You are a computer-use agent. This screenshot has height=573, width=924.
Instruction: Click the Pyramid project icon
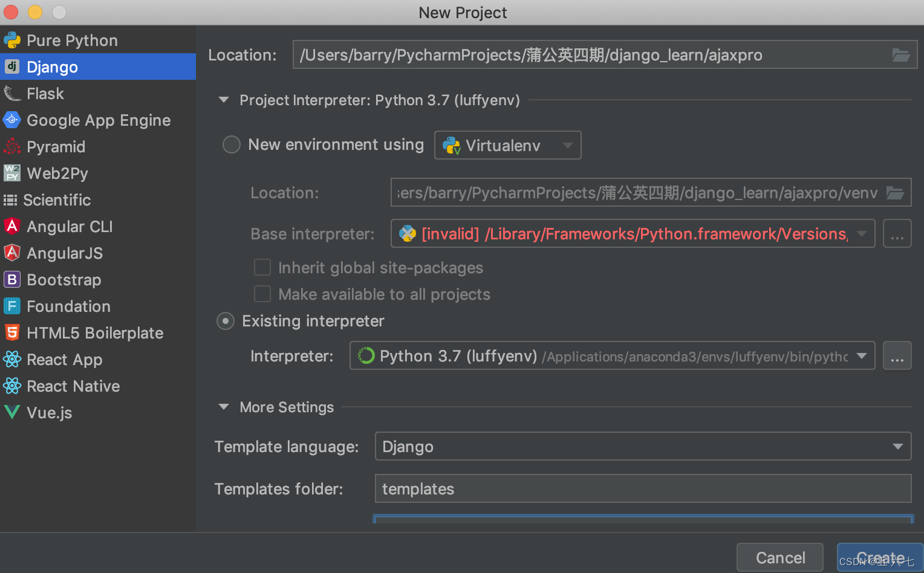12,146
